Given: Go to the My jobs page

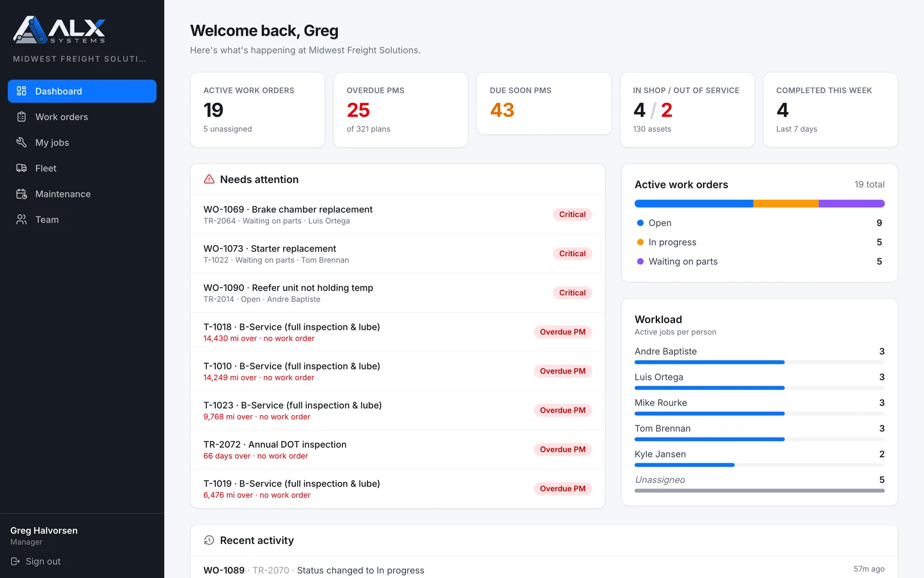Looking at the screenshot, I should coord(82,142).
